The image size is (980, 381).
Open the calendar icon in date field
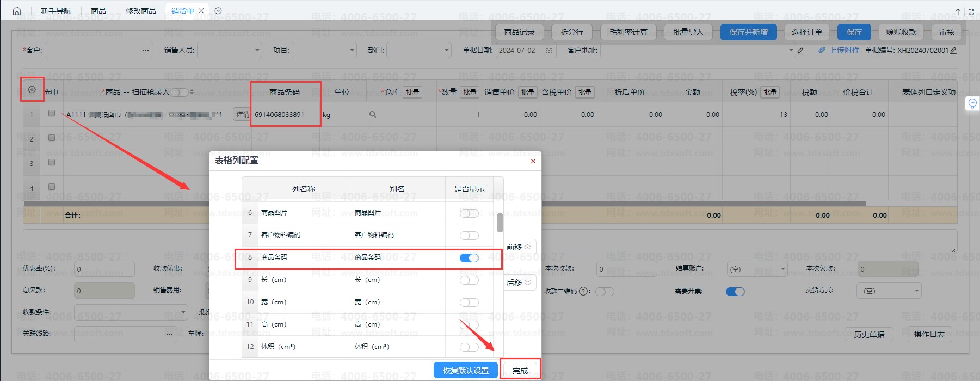pyautogui.click(x=549, y=50)
